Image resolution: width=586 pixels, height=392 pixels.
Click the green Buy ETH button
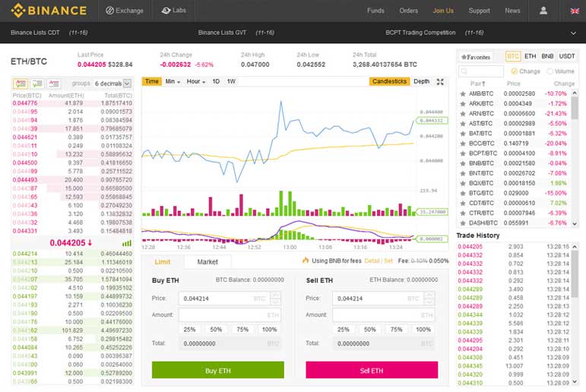[x=218, y=370]
